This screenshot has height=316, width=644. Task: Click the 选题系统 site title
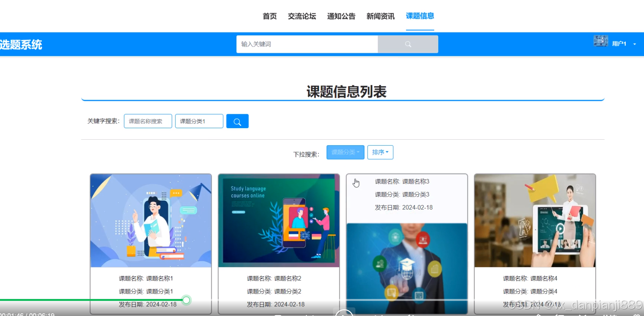click(21, 45)
